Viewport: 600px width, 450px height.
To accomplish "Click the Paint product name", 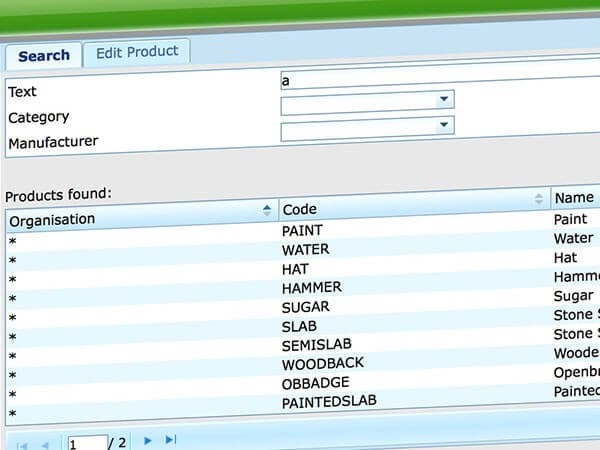I will [570, 219].
